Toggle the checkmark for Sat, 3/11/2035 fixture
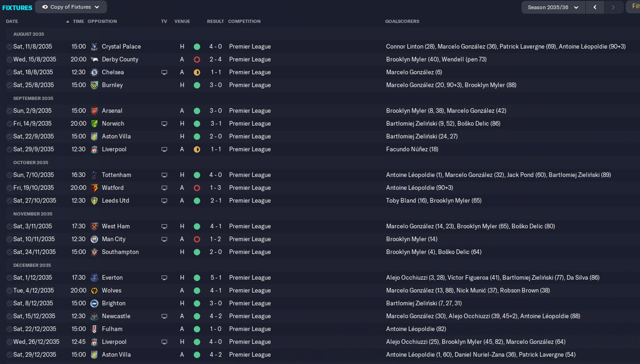640x364 pixels. tap(9, 226)
